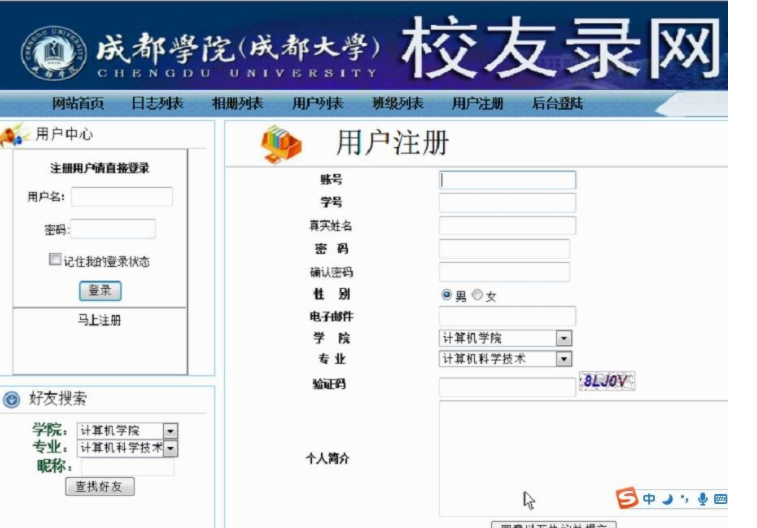
Task: Open the 学院 dropdown in friend search
Action: point(127,431)
